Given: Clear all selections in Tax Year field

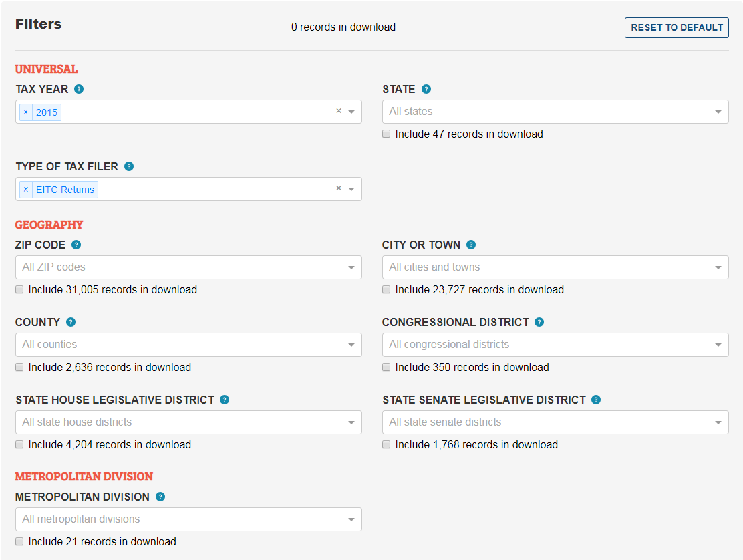Looking at the screenshot, I should (x=339, y=112).
